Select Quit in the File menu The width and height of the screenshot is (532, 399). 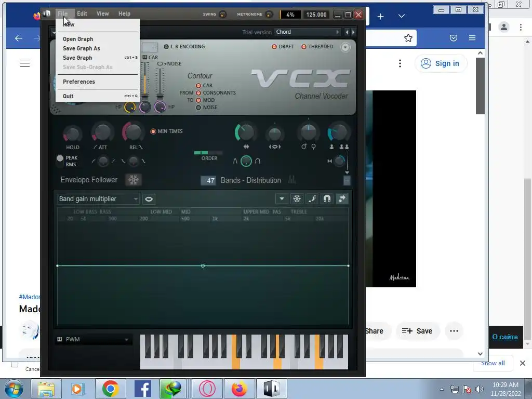(x=98, y=96)
